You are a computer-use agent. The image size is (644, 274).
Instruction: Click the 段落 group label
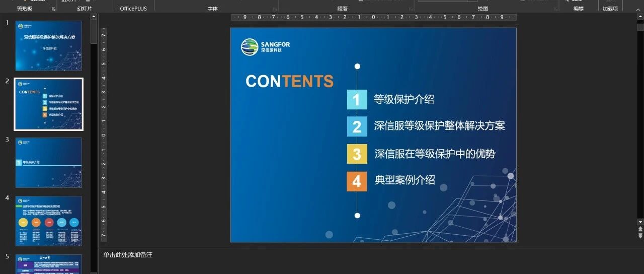[x=343, y=9]
